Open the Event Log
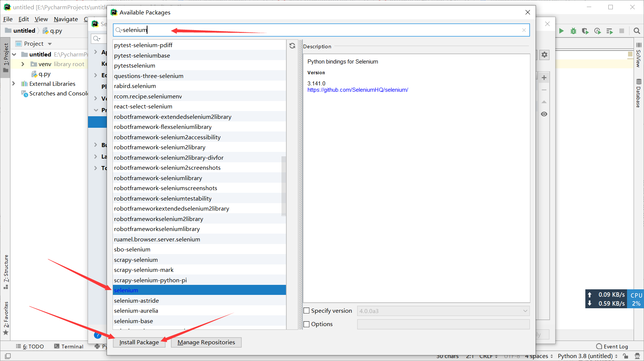The height and width of the screenshot is (361, 644). click(x=612, y=347)
